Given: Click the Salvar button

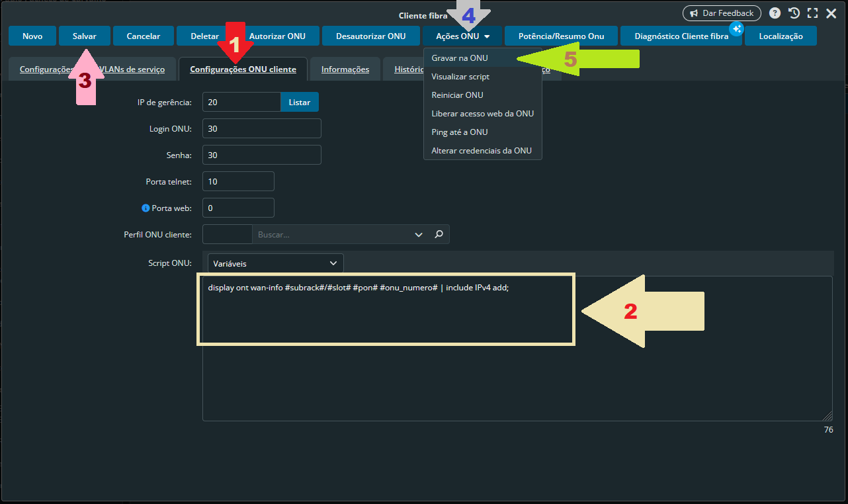Looking at the screenshot, I should pyautogui.click(x=84, y=36).
